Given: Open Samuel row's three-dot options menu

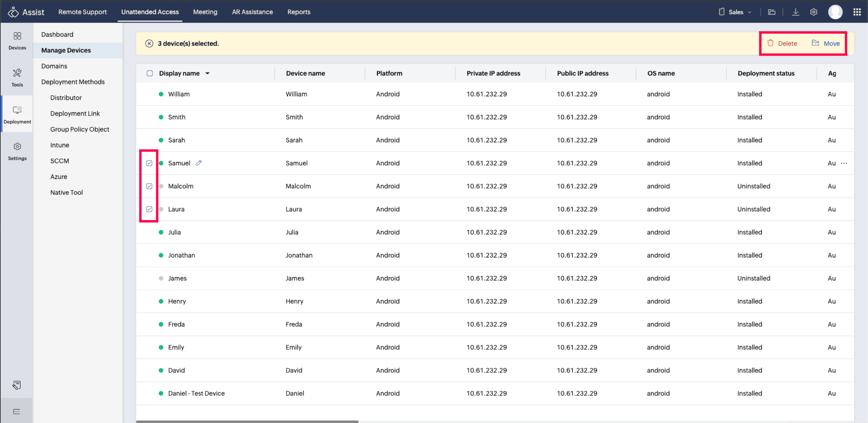Looking at the screenshot, I should (844, 163).
